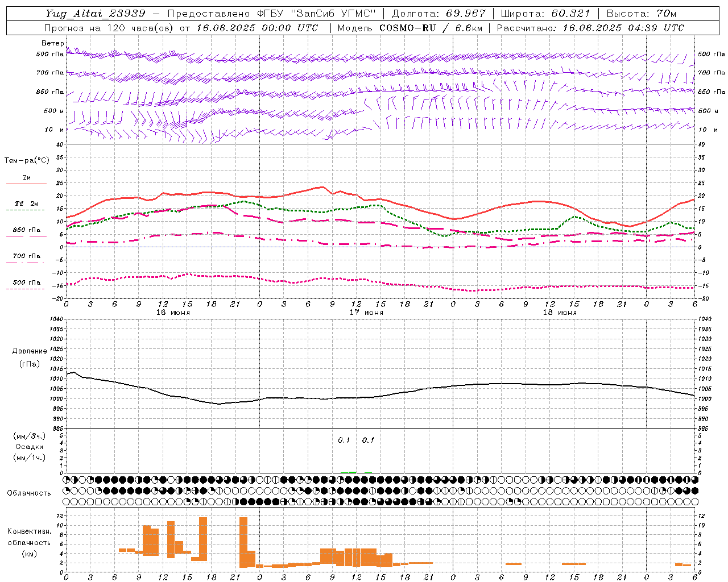The image size is (728, 582).
Task: Select the Прогноз на 120 часа(ов) header text
Action: coord(109,28)
